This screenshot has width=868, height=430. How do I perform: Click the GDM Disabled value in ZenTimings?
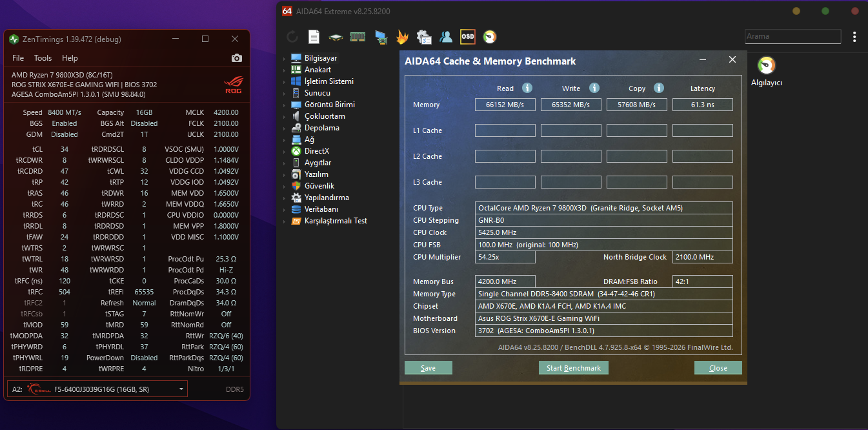65,135
